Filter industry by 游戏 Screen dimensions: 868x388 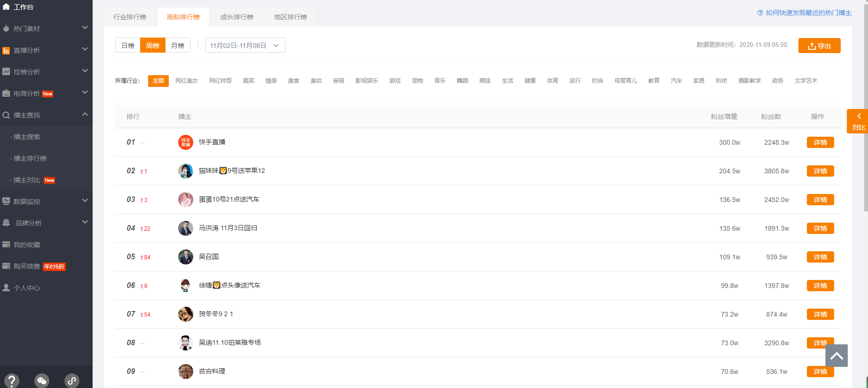click(395, 81)
